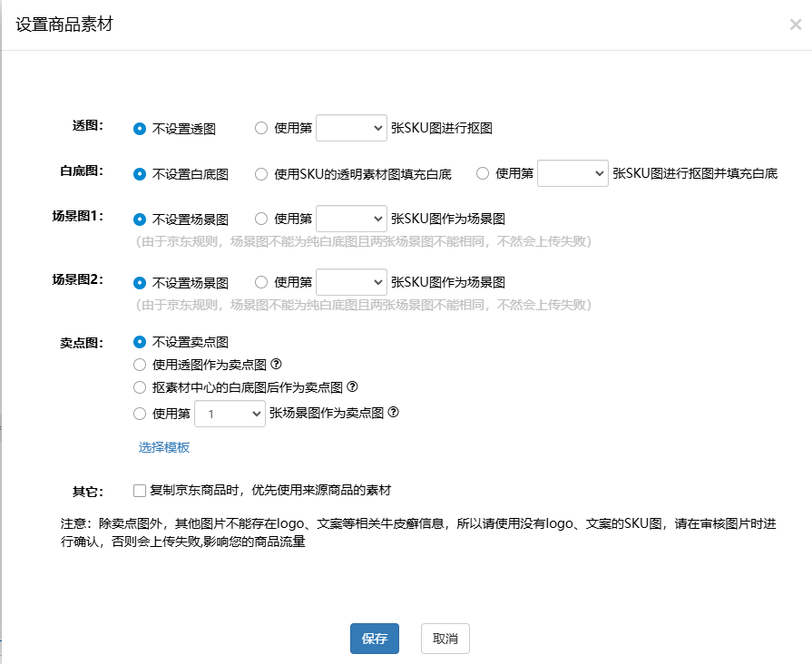Click help icon beside 张场景图作为卖点图

click(394, 413)
